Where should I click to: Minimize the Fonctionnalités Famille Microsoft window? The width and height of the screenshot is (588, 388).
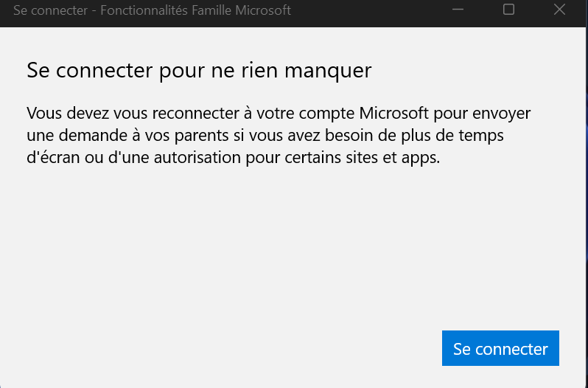click(458, 10)
